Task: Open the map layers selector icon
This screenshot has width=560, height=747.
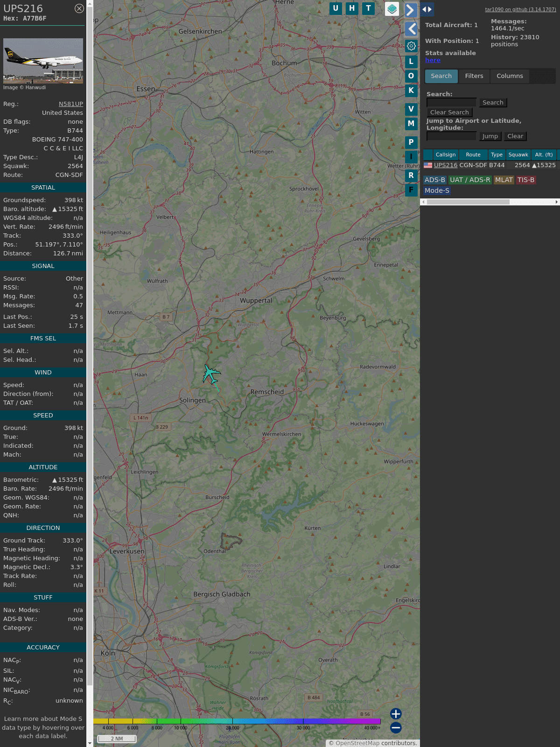Action: click(x=392, y=9)
